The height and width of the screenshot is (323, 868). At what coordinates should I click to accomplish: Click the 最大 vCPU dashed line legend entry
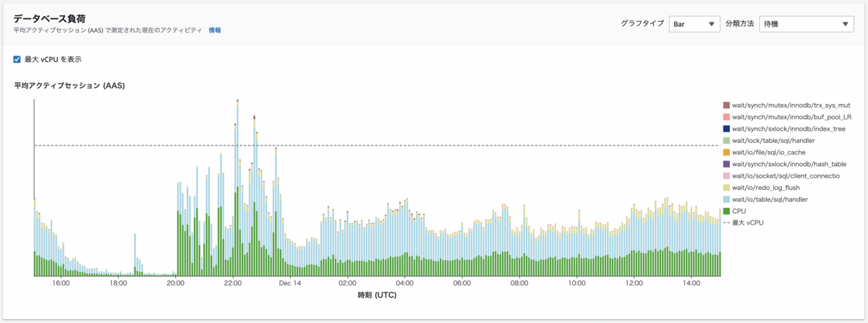tap(743, 223)
